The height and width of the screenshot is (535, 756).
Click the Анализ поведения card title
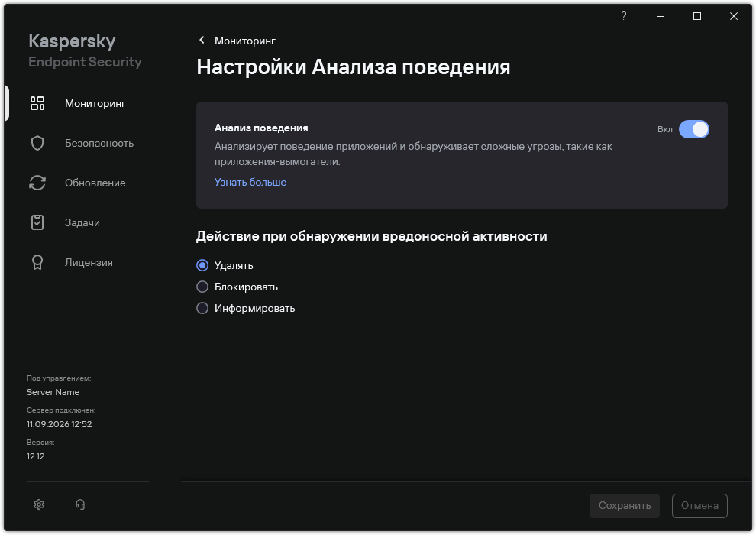261,128
